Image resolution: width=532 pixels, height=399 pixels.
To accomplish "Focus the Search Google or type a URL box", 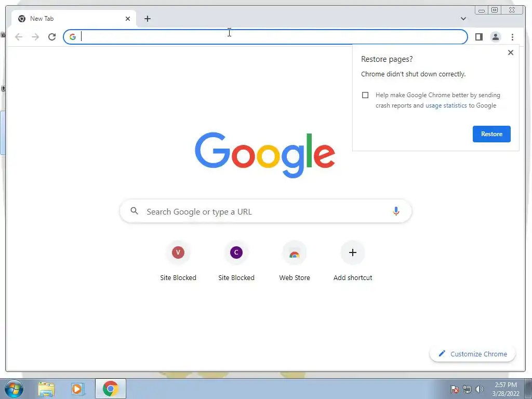I will tap(265, 211).
